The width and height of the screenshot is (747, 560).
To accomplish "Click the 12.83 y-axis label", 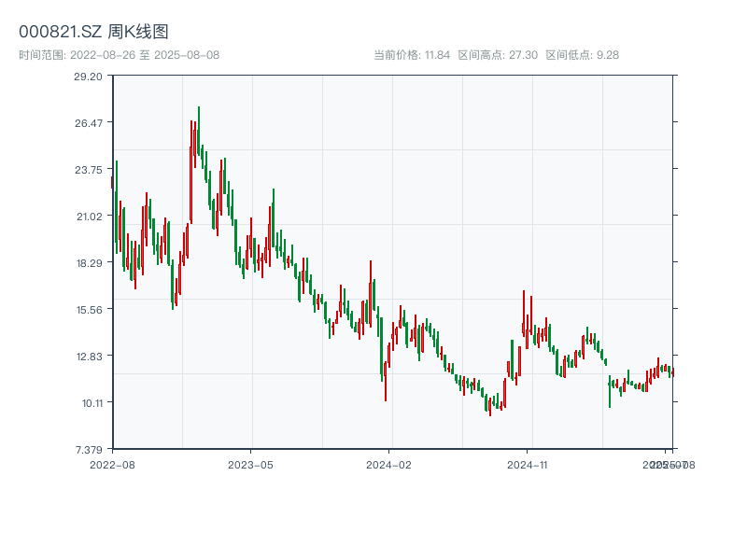I will 90,356.
